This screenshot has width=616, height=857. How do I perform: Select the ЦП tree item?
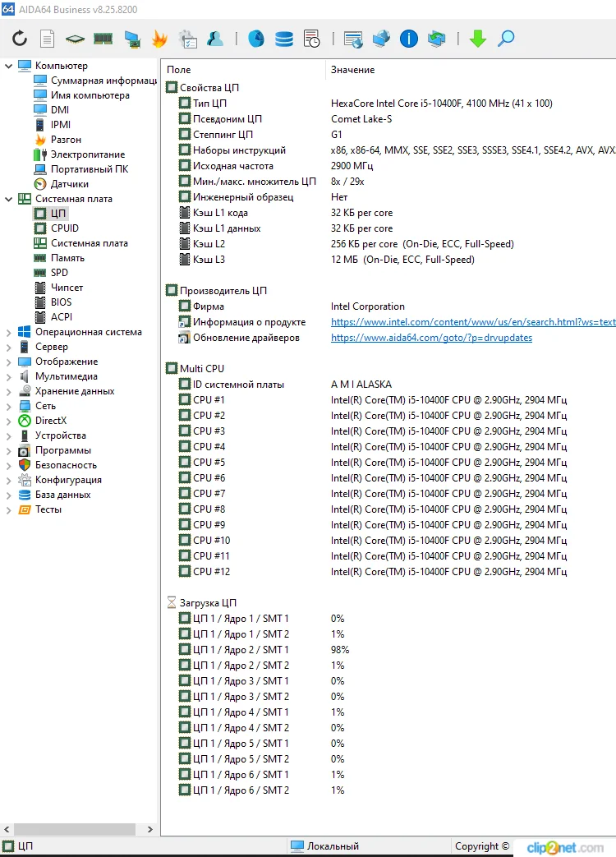coord(50,213)
